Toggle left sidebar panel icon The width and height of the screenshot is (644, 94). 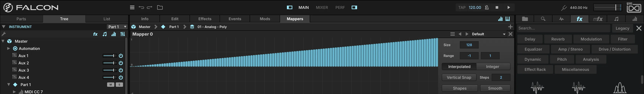pyautogui.click(x=289, y=7)
